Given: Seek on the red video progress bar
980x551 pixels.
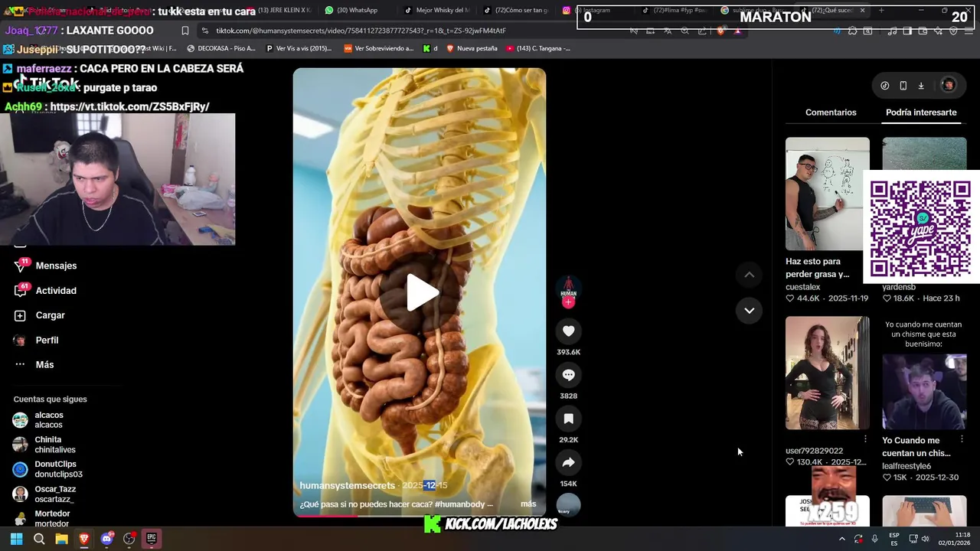Looking at the screenshot, I should [x=420, y=515].
